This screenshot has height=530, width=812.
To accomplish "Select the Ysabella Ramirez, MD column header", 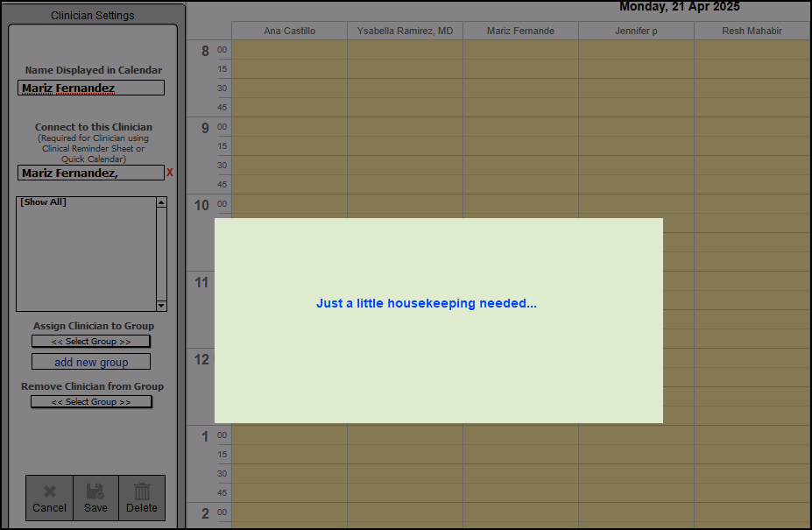I will coord(405,31).
